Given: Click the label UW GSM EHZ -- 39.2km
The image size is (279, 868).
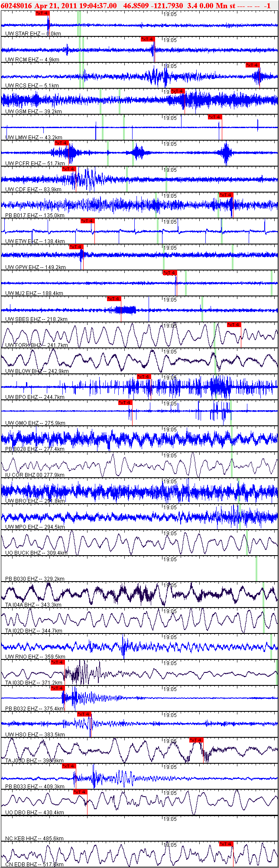Looking at the screenshot, I should point(33,112).
